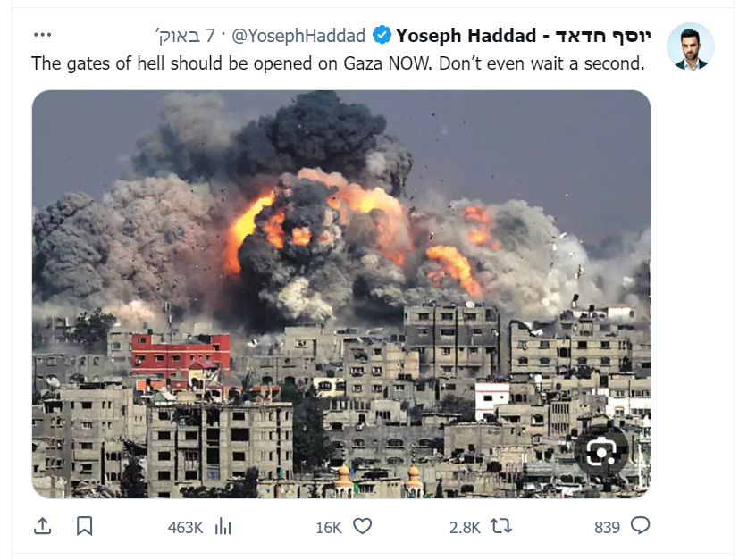Screen dimensions: 739x560
Task: Click the Yoseph Haddad display name
Action: pyautogui.click(x=466, y=36)
